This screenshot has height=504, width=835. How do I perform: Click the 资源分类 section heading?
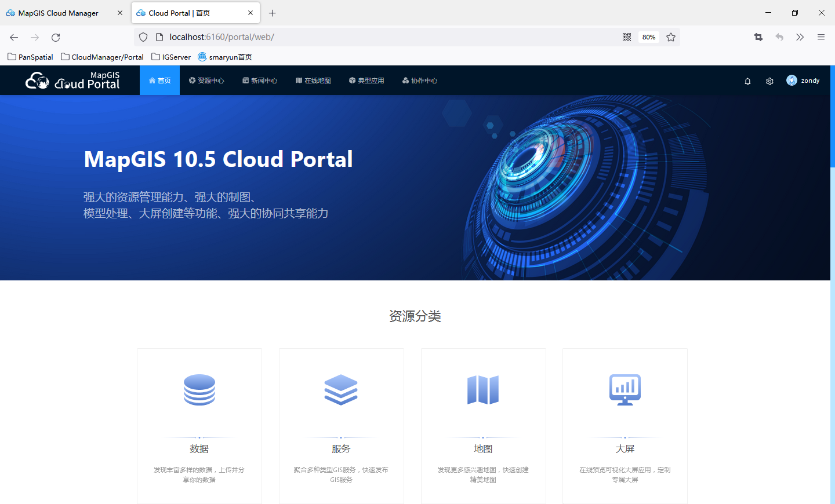[415, 316]
